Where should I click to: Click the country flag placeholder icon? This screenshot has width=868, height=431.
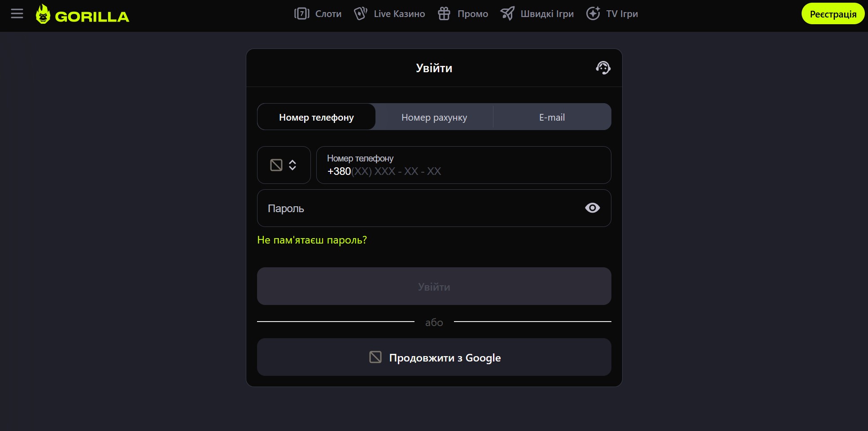tap(276, 165)
